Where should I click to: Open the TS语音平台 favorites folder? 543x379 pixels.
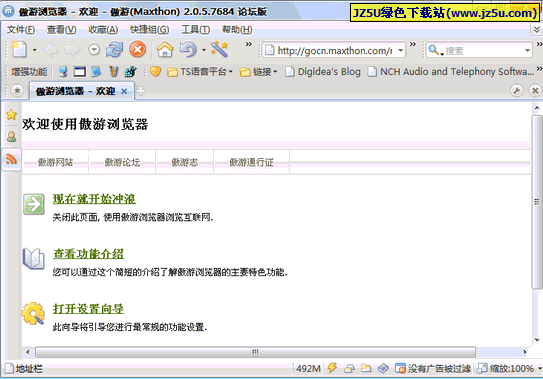(200, 72)
